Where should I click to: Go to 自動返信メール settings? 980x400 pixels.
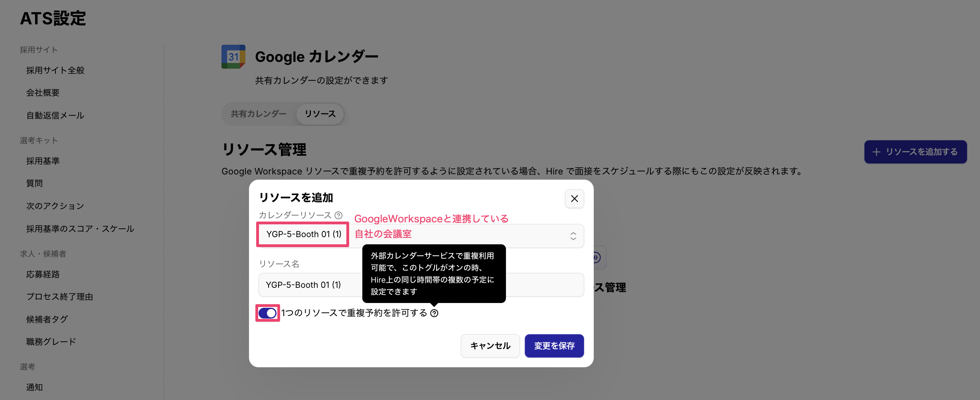pyautogui.click(x=55, y=116)
